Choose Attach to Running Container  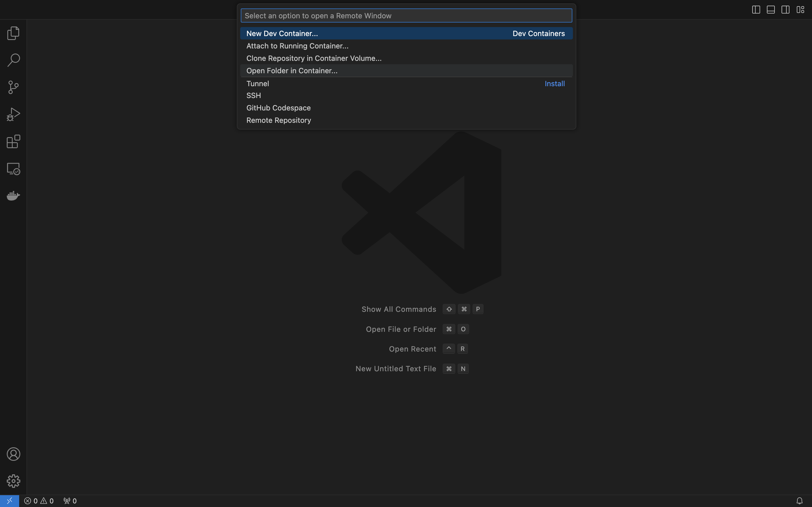[297, 46]
